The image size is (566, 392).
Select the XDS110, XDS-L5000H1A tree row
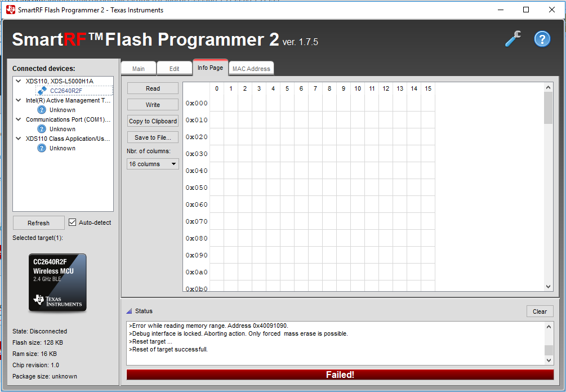point(60,81)
